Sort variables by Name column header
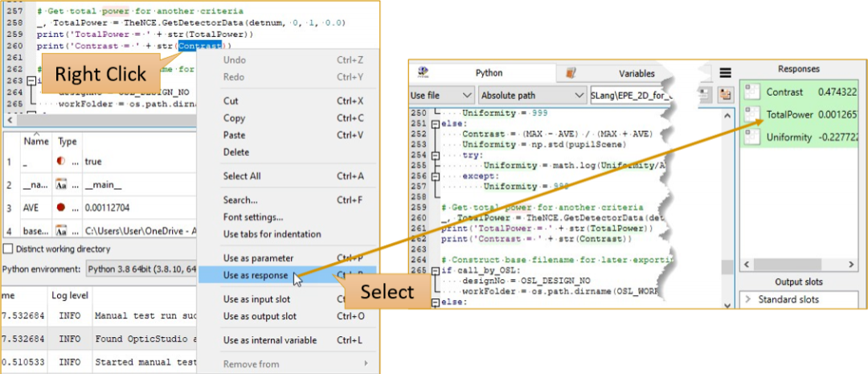The image size is (868, 374). point(35,142)
